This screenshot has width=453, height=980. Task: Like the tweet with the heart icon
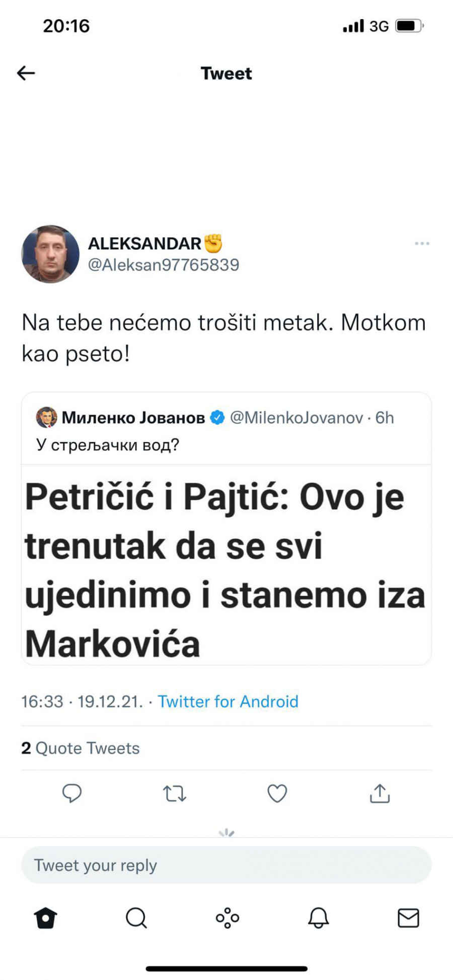277,794
